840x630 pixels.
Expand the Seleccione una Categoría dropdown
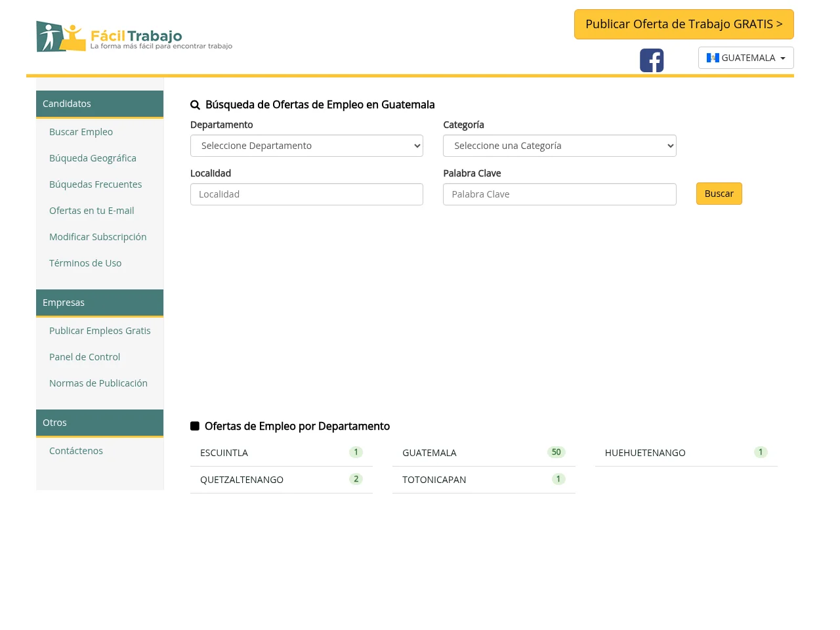pyautogui.click(x=560, y=146)
